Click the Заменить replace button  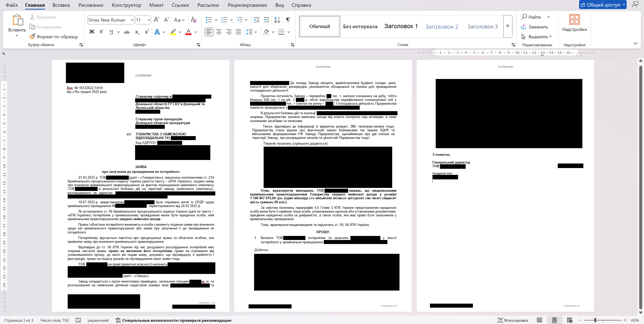coord(535,27)
